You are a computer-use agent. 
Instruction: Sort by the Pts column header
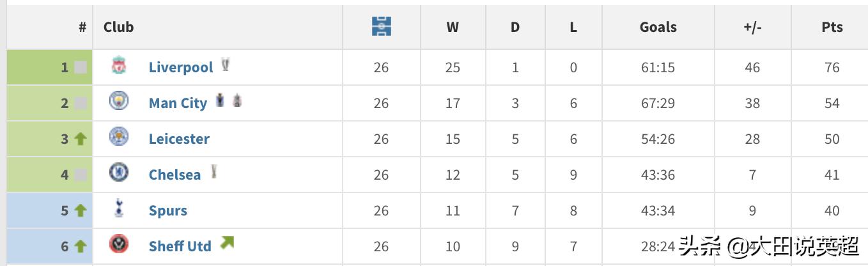tap(832, 27)
